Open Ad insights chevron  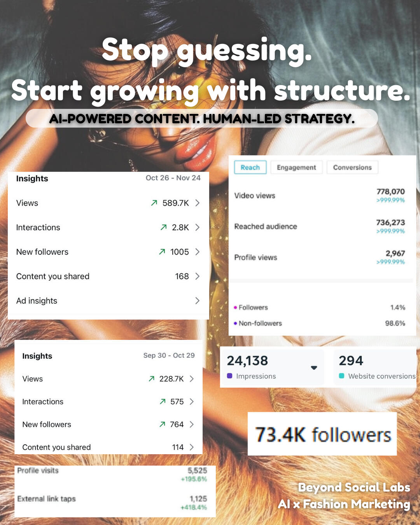pos(198,301)
